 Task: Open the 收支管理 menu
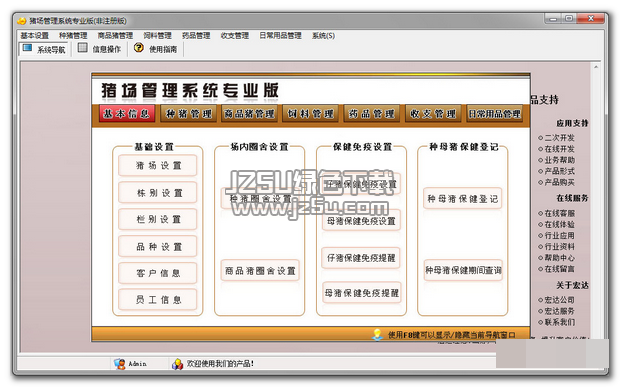click(235, 36)
